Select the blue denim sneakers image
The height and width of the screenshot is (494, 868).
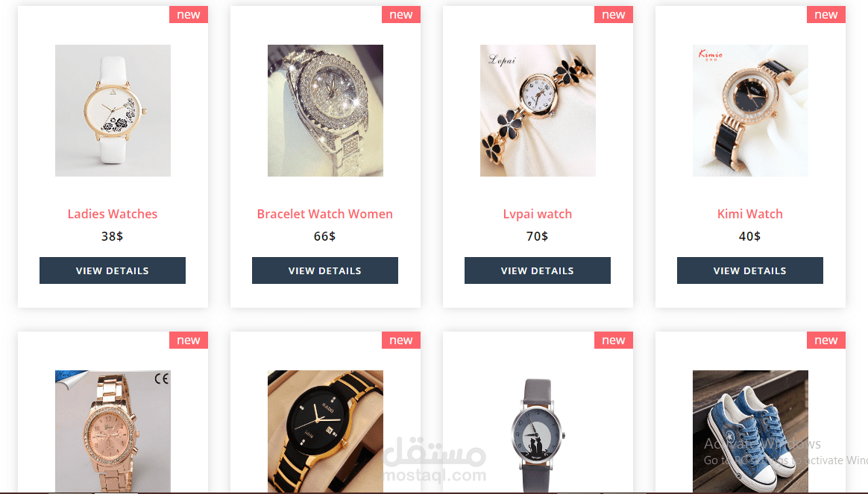[x=751, y=431]
